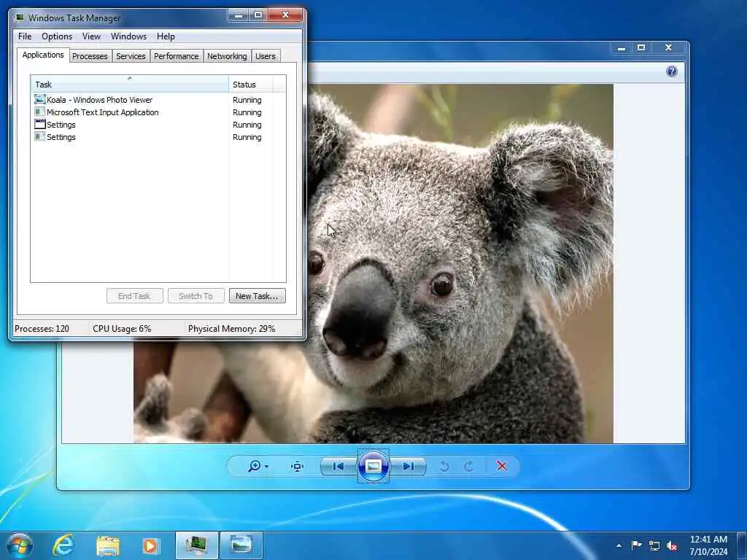Delete the photo using the red X icon
Image resolution: width=747 pixels, height=560 pixels.
tap(502, 466)
